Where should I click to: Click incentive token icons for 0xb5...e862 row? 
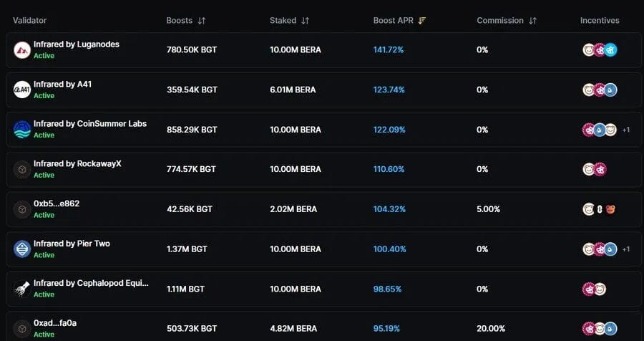[x=600, y=209]
